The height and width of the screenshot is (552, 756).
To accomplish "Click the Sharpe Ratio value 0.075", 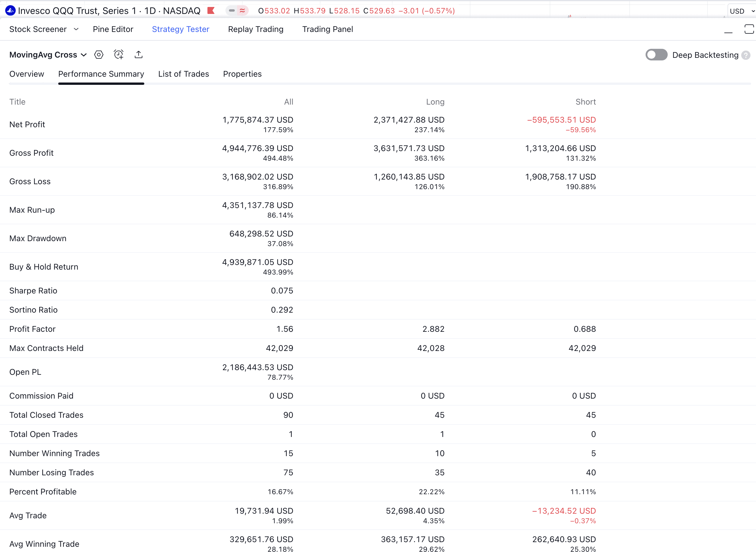I will click(282, 291).
